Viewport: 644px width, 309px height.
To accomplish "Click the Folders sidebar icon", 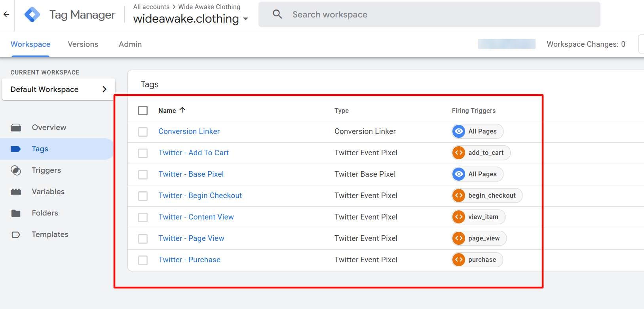I will click(16, 213).
